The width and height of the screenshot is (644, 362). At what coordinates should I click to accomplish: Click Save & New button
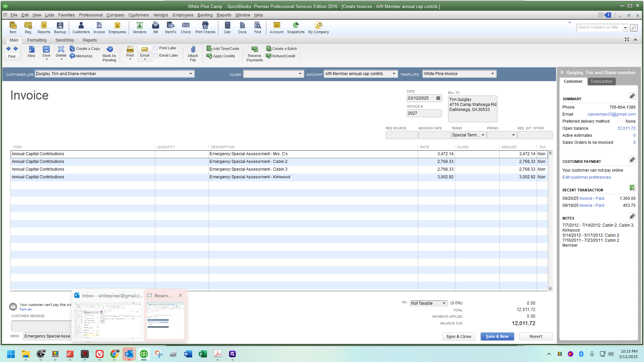pyautogui.click(x=497, y=337)
